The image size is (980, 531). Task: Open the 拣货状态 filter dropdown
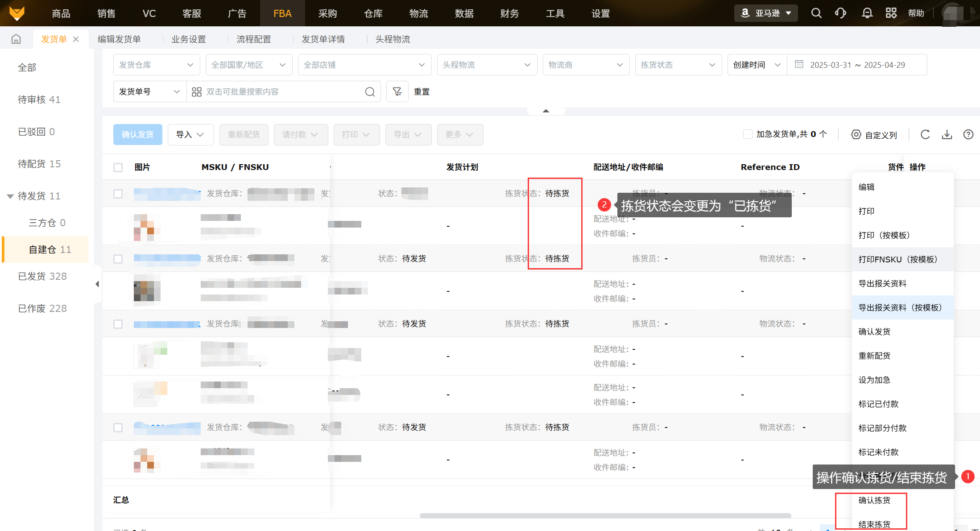click(678, 65)
